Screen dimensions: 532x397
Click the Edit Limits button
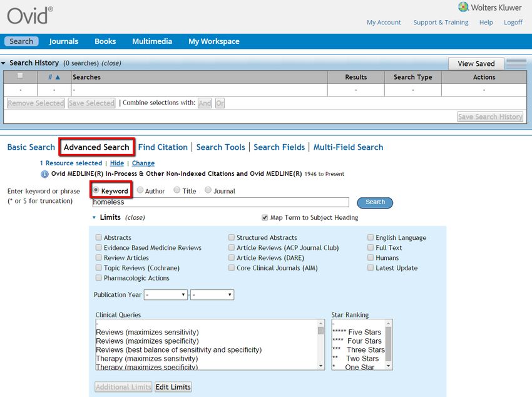pos(173,387)
